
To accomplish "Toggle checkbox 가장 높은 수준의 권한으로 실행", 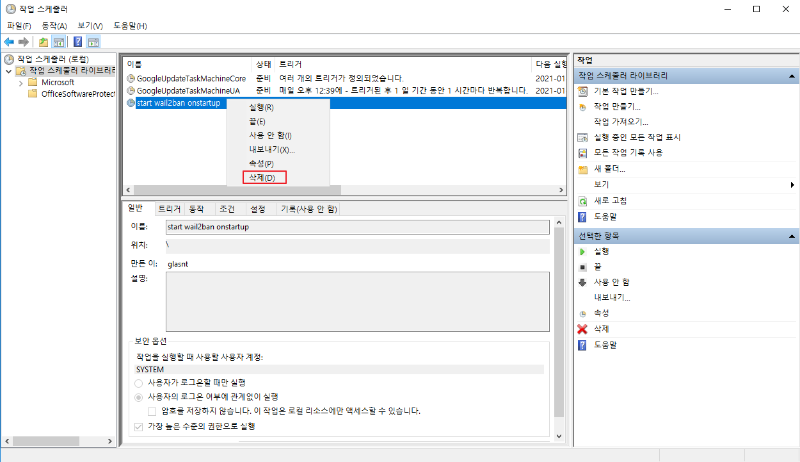I will 139,427.
